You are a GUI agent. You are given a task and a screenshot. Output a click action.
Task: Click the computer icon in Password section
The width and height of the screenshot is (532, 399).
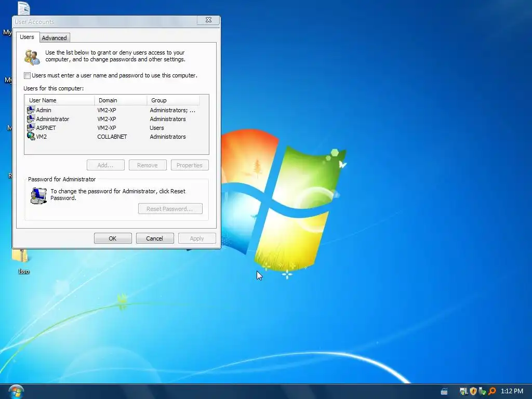[38, 196]
